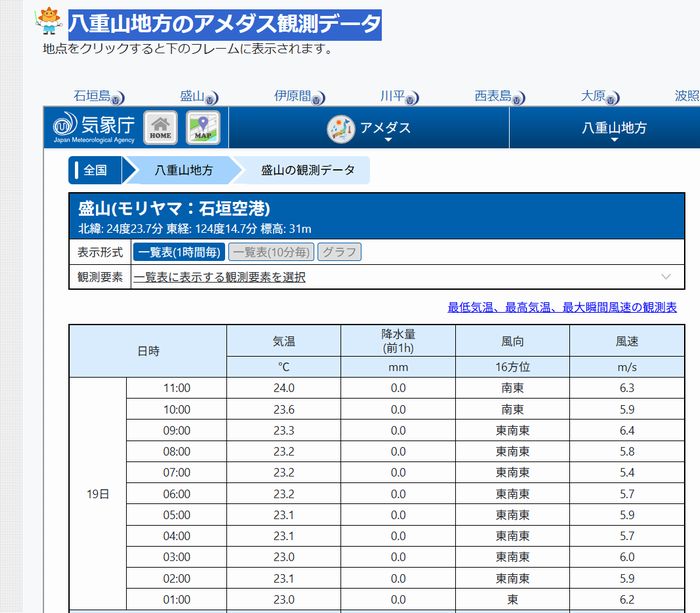Click the sun mascot icon beside the title

tap(49, 21)
